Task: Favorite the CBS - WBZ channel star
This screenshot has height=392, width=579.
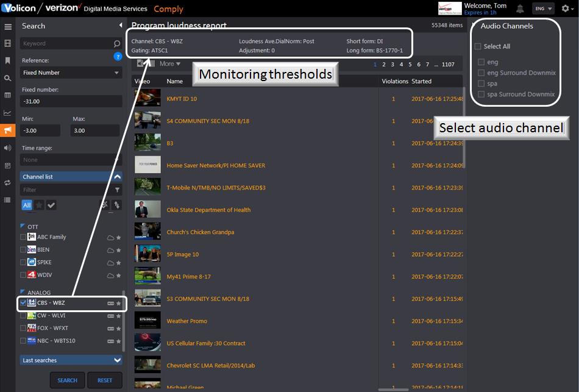Action: pos(118,304)
